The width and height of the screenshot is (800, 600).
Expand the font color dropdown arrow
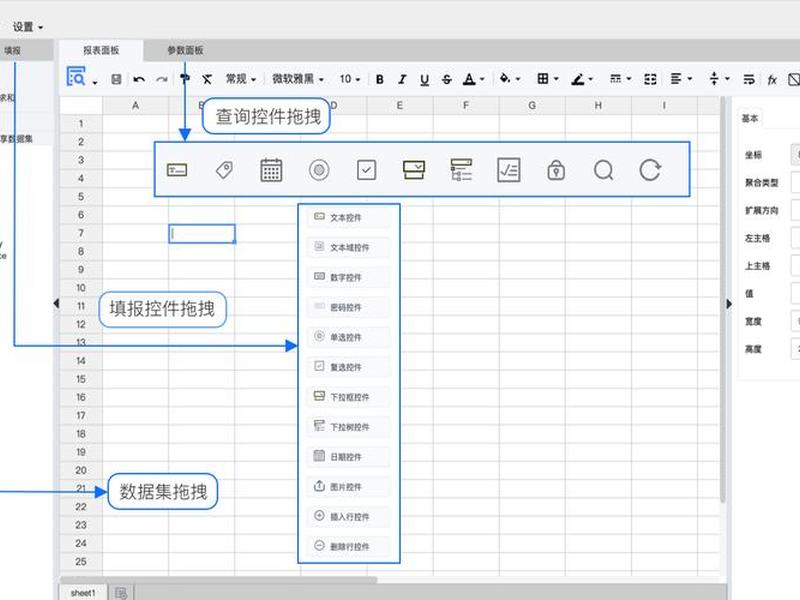[482, 80]
